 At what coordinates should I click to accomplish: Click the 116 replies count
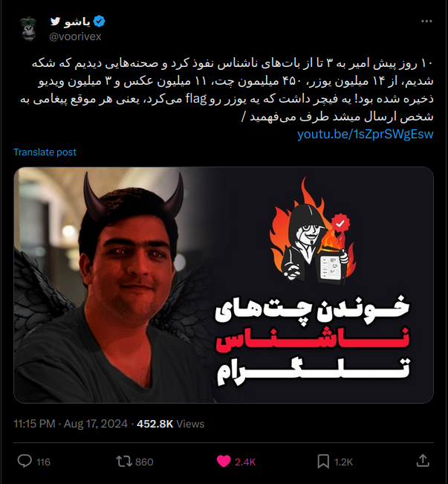coord(43,462)
